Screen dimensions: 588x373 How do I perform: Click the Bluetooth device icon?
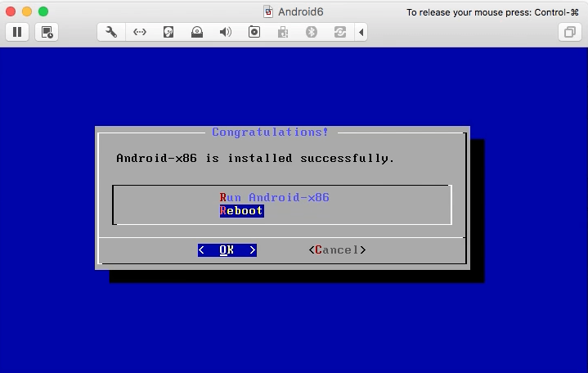pyautogui.click(x=312, y=32)
